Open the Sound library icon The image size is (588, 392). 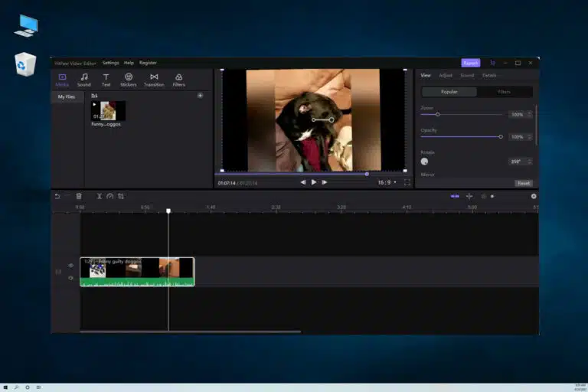pos(84,80)
